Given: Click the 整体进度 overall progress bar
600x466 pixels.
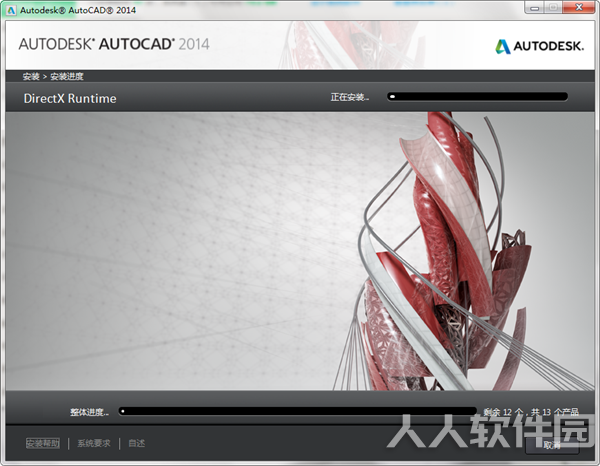Looking at the screenshot, I should tap(297, 412).
